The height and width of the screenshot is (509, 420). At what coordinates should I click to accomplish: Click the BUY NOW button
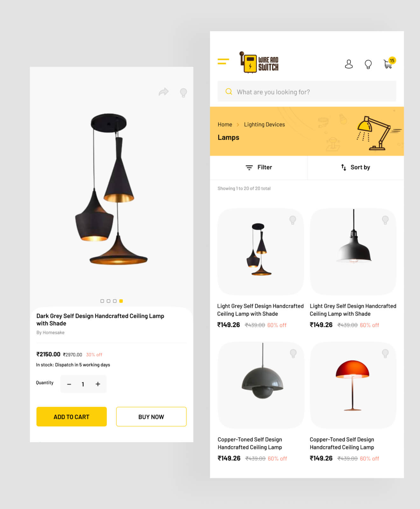[x=151, y=417]
